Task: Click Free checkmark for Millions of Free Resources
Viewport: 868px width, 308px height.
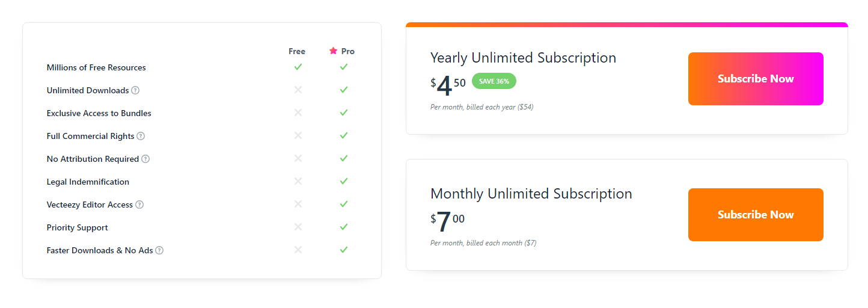Action: [298, 67]
